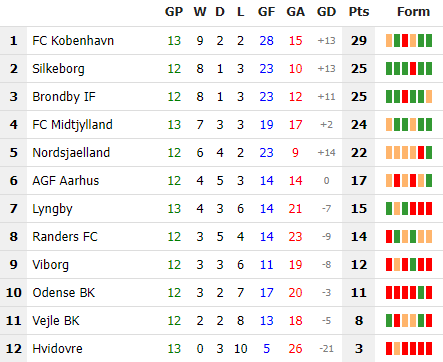
Task: Open the FC Kobenhavn team link
Action: point(73,41)
